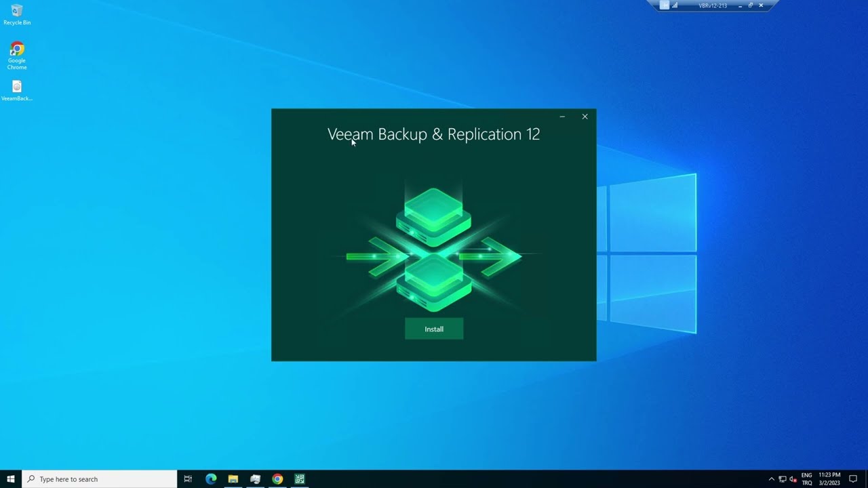The height and width of the screenshot is (488, 868).
Task: Click the Install button in Veeam setup
Action: [x=434, y=329]
